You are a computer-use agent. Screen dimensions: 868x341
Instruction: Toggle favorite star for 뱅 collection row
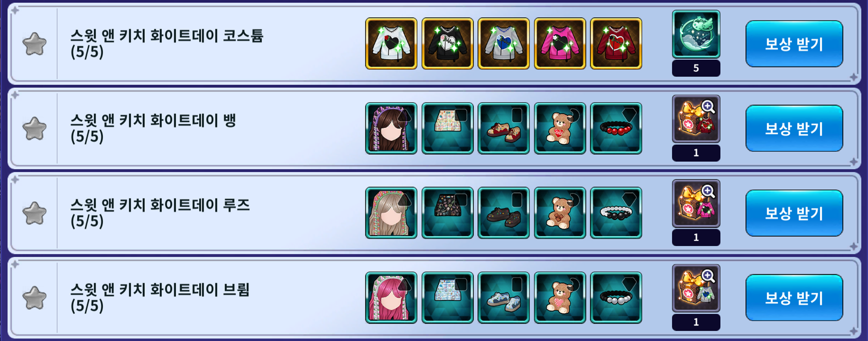pos(35,129)
